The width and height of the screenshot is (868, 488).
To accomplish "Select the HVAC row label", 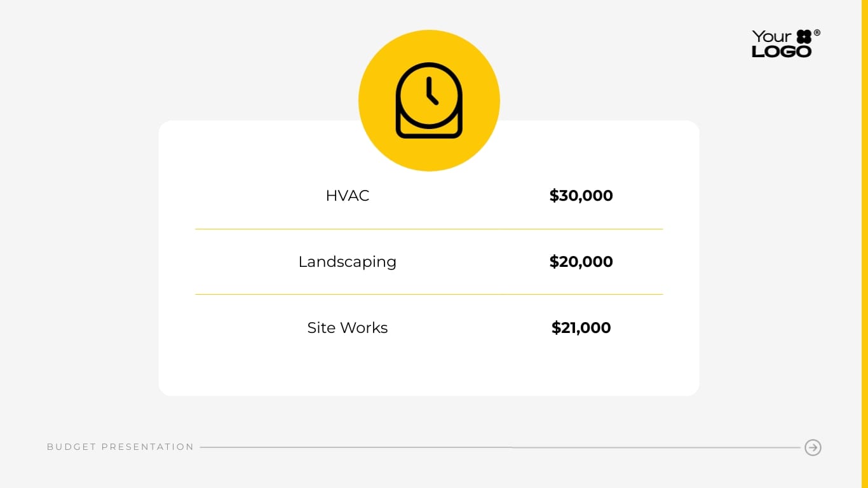I will pos(347,196).
